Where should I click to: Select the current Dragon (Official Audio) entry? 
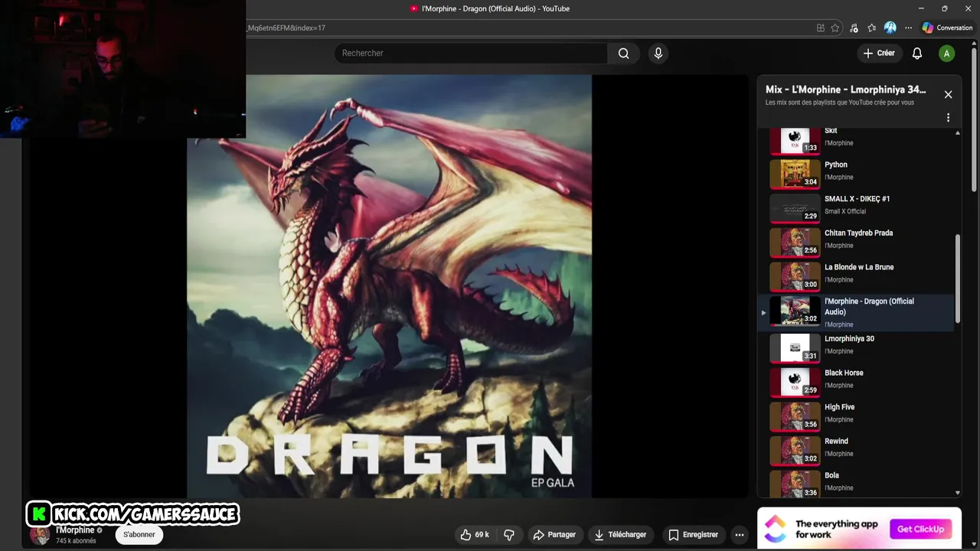[856, 312]
